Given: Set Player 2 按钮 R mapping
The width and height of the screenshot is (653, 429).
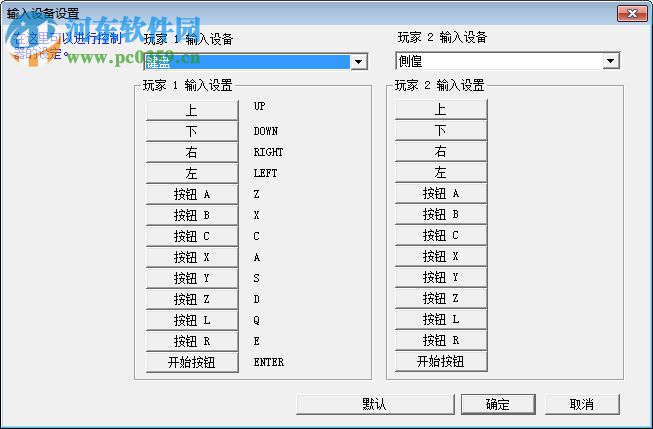Looking at the screenshot, I should [441, 340].
